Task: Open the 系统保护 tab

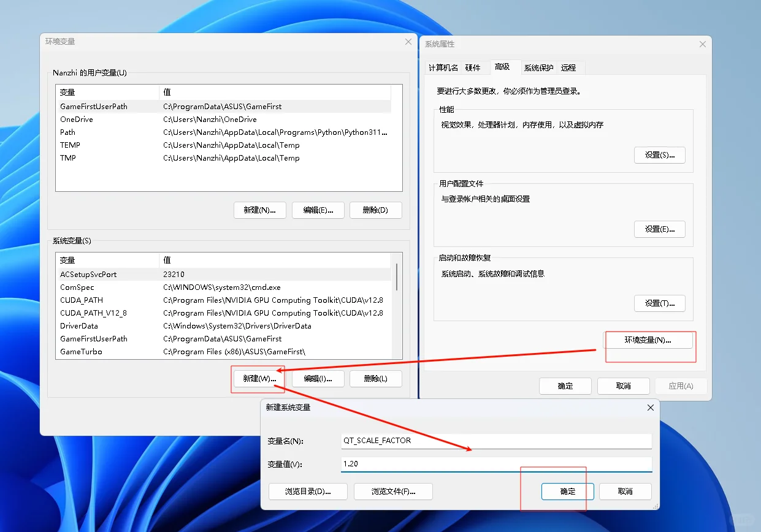Action: pyautogui.click(x=538, y=67)
